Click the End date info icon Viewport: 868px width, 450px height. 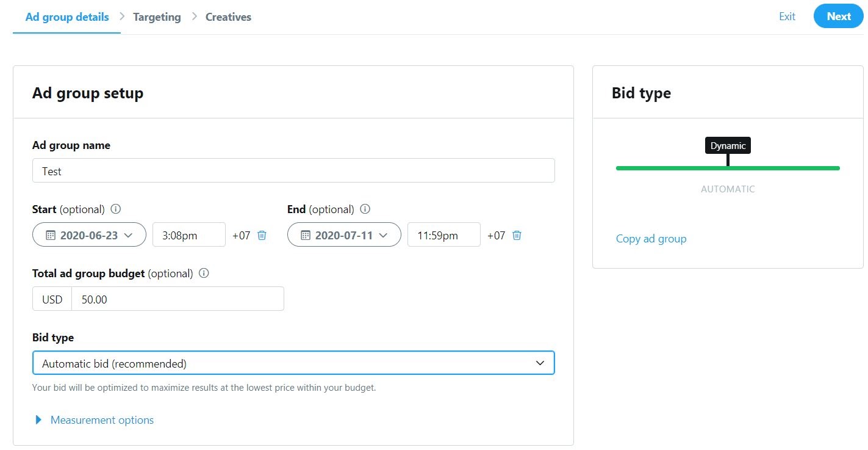[365, 209]
